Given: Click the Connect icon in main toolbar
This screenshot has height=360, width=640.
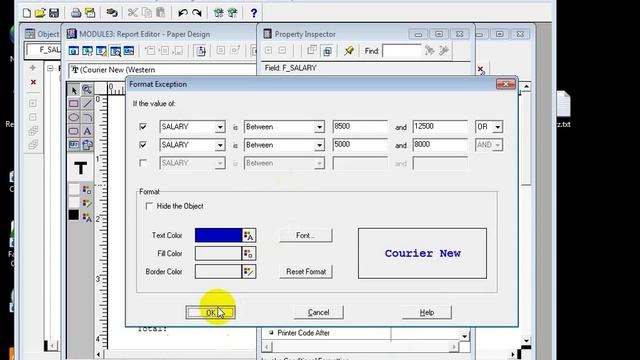Looking at the screenshot, I should [x=112, y=13].
